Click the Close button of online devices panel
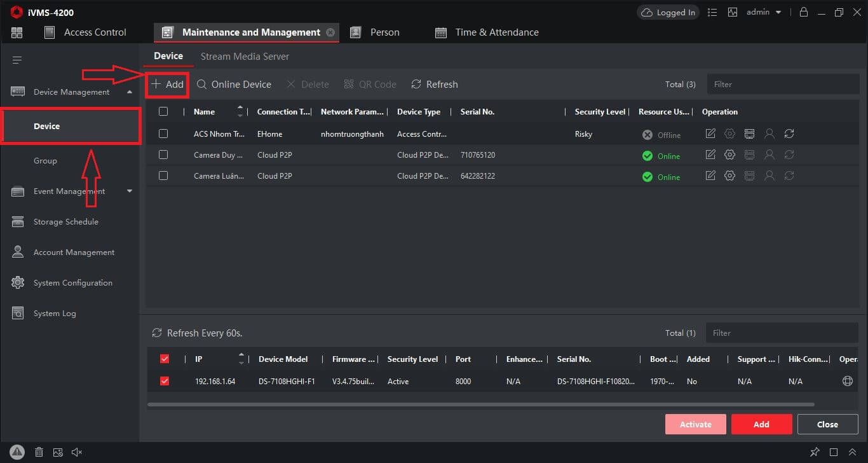The width and height of the screenshot is (868, 463). point(827,424)
